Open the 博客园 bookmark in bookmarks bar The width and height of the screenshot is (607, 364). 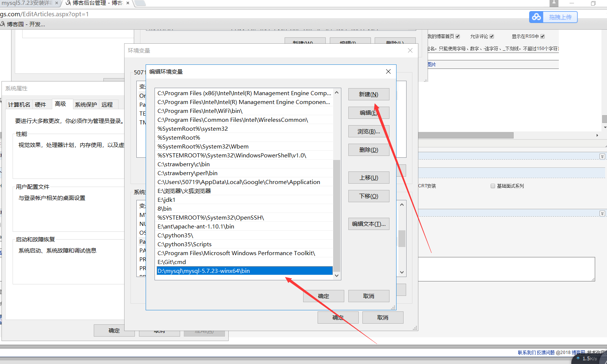[x=23, y=24]
